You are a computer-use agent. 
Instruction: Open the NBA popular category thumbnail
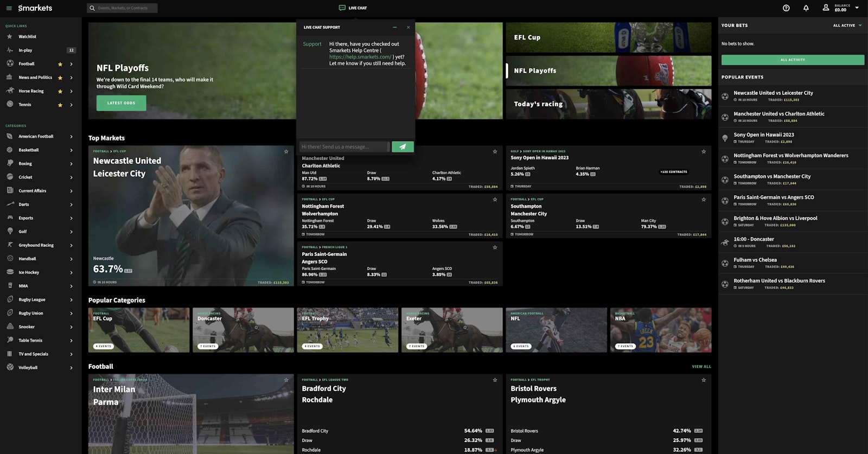660,330
